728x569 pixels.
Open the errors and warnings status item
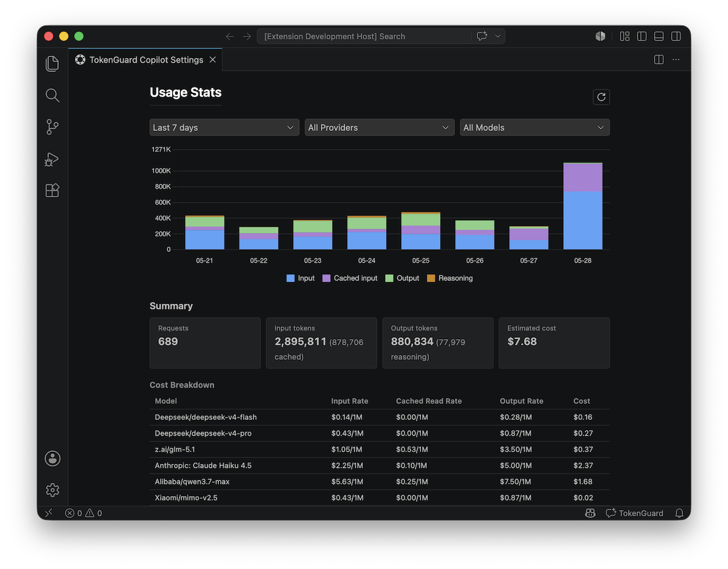point(84,513)
